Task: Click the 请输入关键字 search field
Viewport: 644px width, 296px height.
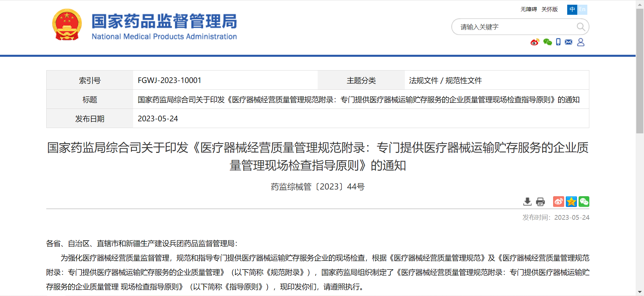Action: 513,27
